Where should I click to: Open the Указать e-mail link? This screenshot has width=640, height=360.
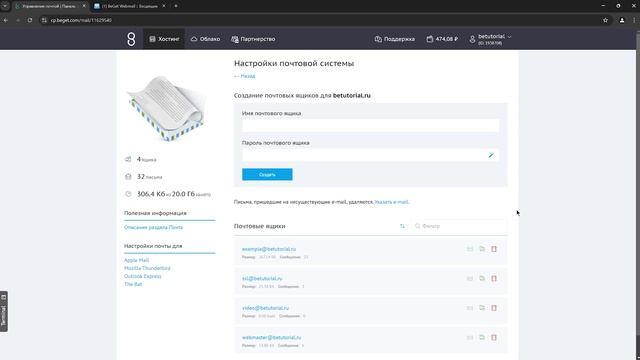[x=391, y=202]
